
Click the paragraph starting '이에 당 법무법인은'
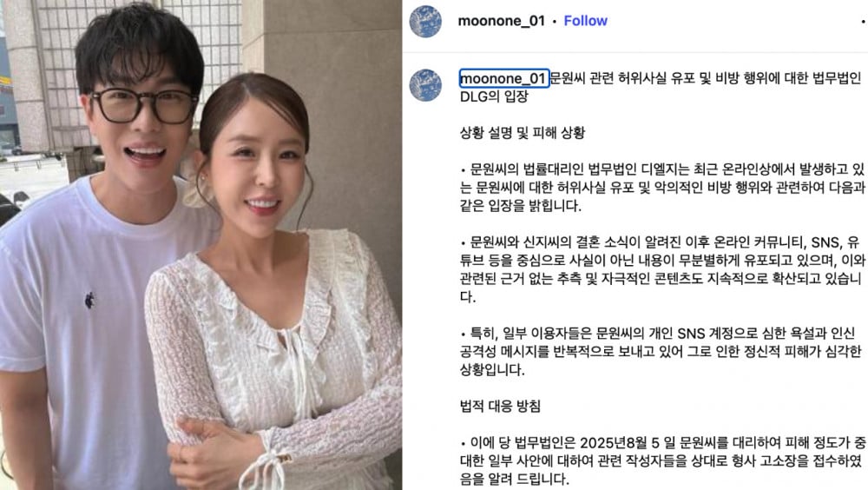click(662, 460)
